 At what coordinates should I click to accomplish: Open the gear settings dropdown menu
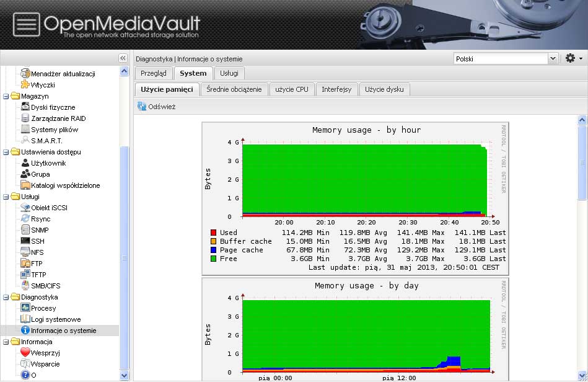tap(574, 58)
